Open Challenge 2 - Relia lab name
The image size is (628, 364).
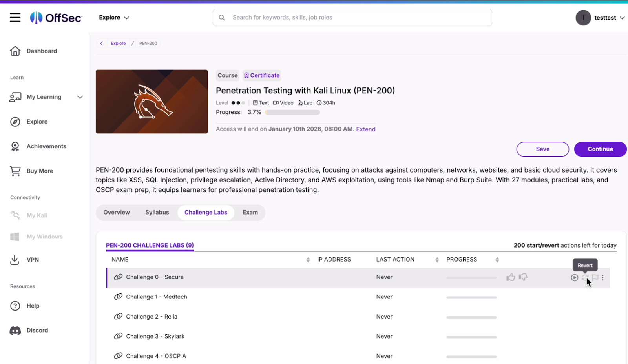click(152, 317)
